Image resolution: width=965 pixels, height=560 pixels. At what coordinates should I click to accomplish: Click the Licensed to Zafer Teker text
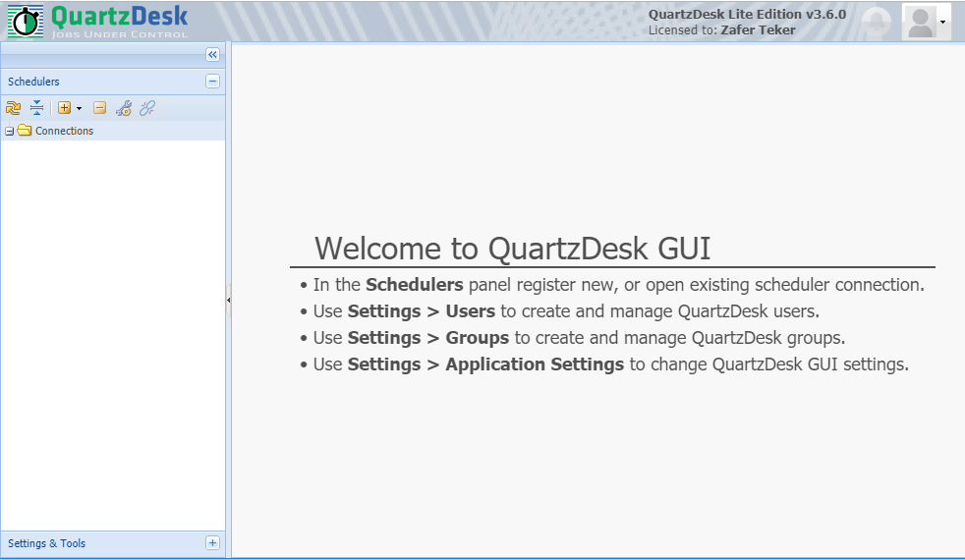pos(722,30)
